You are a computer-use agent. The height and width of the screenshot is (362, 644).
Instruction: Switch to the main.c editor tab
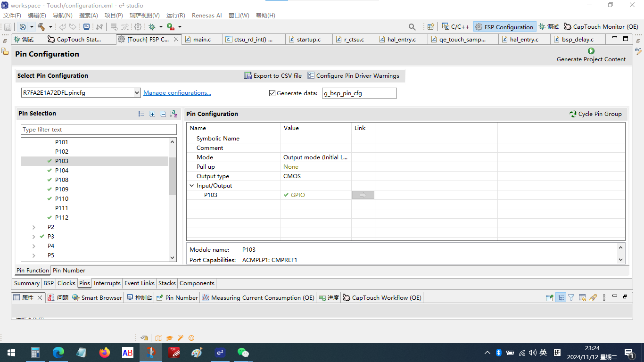202,40
